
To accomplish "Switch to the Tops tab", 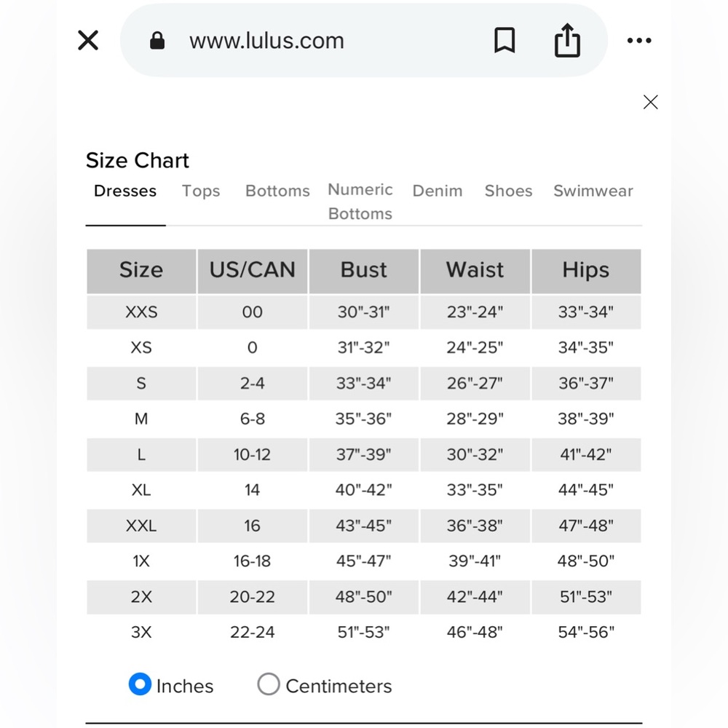I will [201, 191].
